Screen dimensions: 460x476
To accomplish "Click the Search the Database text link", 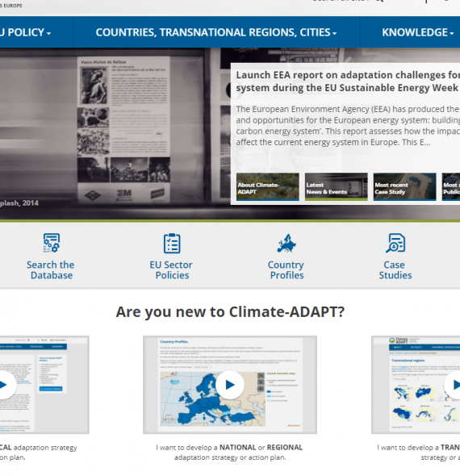I will 51,270.
